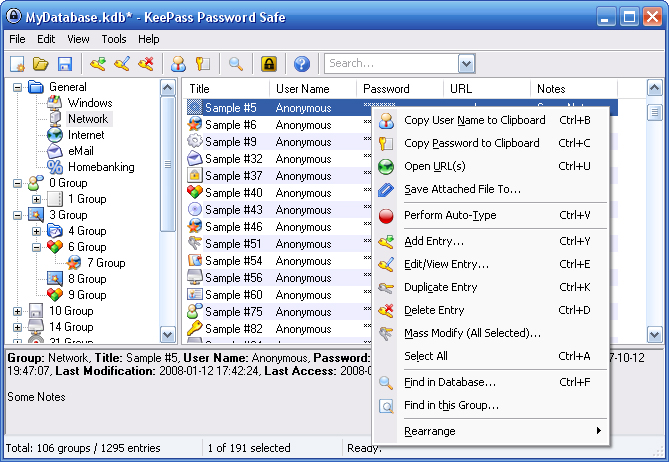The image size is (669, 462).
Task: Collapse the 3 Group tree node
Action: (x=17, y=215)
